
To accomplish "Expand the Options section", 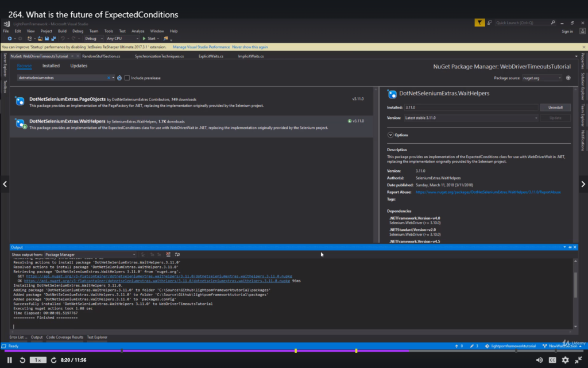I will [x=390, y=135].
